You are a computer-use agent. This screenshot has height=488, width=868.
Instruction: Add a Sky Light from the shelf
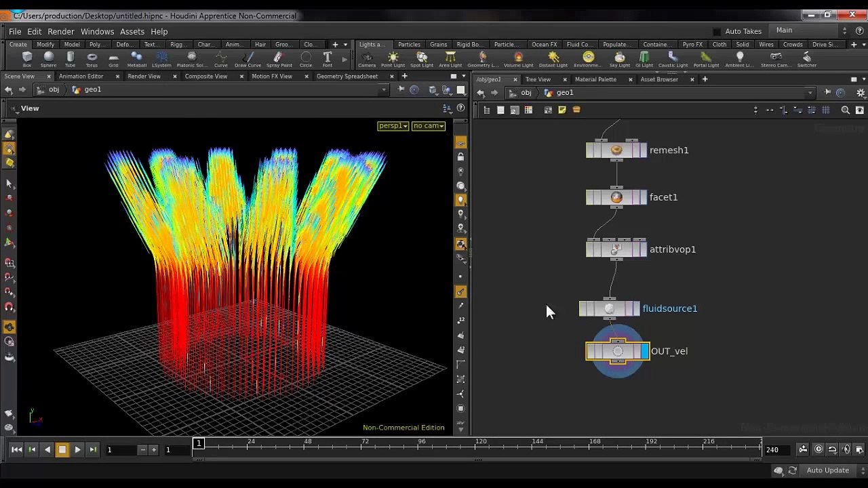[x=619, y=60]
